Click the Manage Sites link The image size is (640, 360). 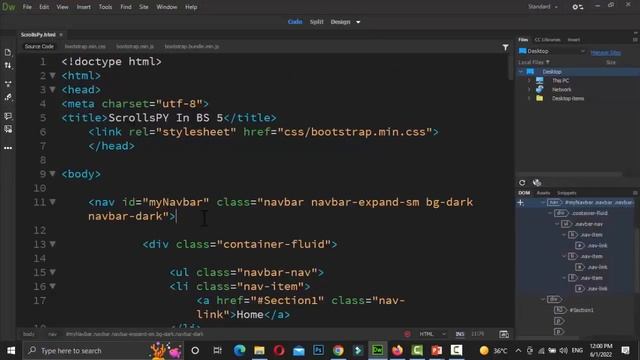(605, 53)
